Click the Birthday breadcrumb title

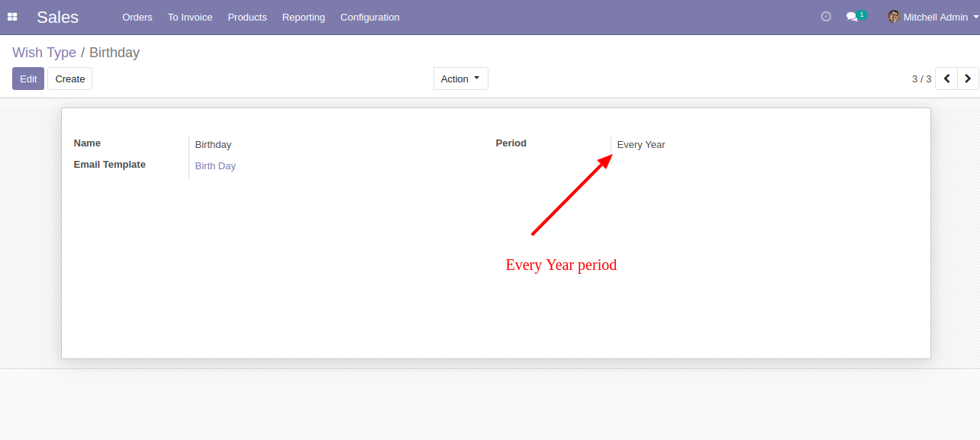click(x=114, y=53)
